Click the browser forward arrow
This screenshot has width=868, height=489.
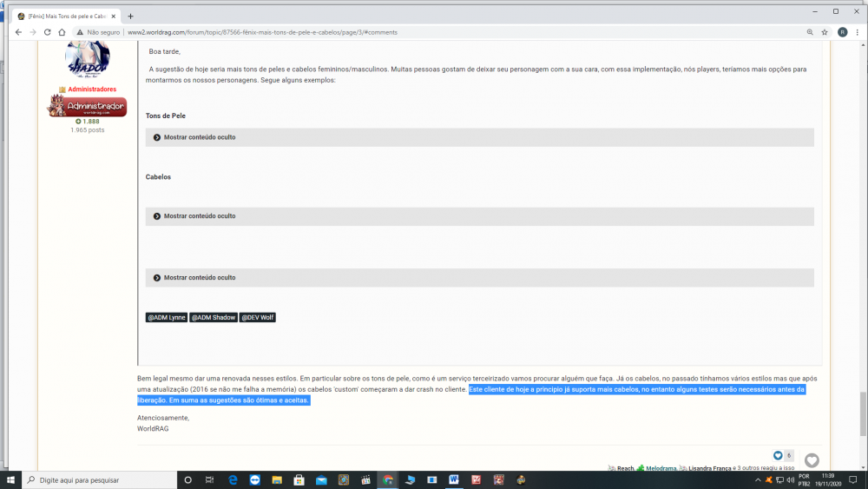33,32
